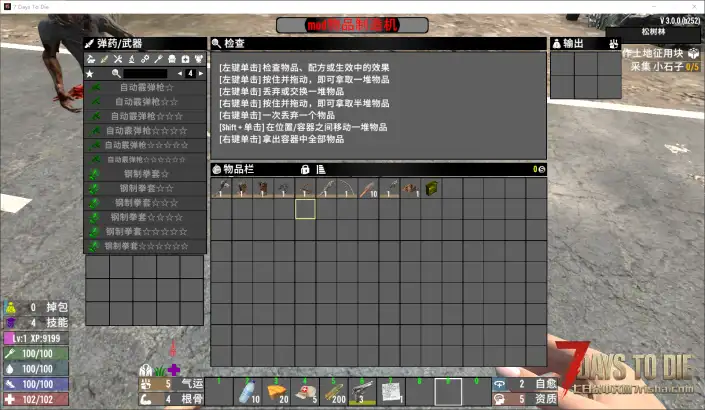Toggle the inventory lock-slots padlock icon
The width and height of the screenshot is (705, 410).
pyautogui.click(x=305, y=169)
